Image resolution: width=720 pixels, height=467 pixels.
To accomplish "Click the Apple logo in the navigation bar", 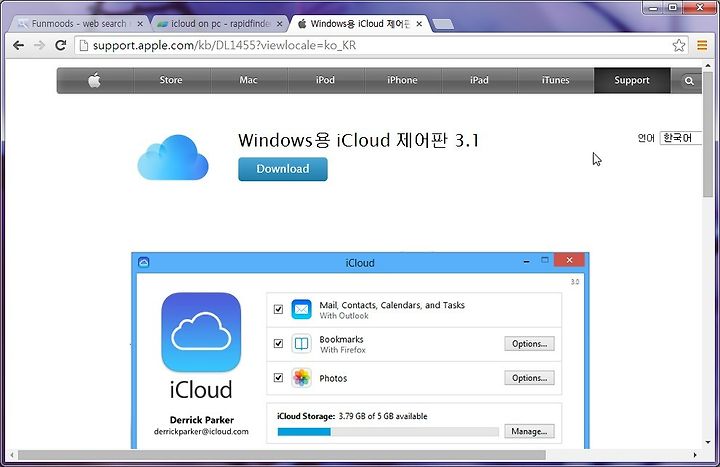I will click(x=95, y=80).
